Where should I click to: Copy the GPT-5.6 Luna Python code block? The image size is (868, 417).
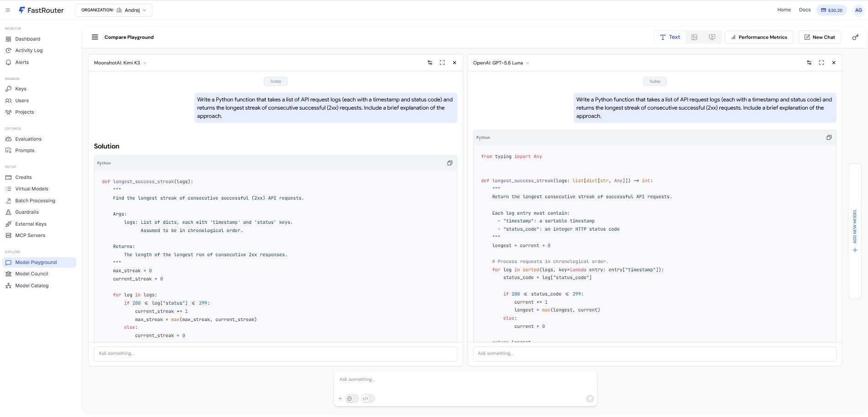tap(829, 137)
